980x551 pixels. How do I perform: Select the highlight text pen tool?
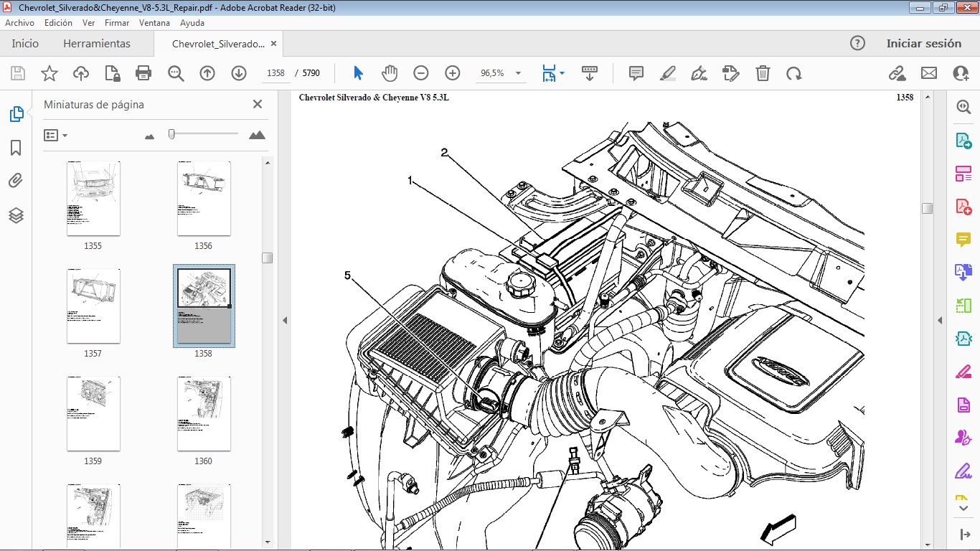[668, 73]
